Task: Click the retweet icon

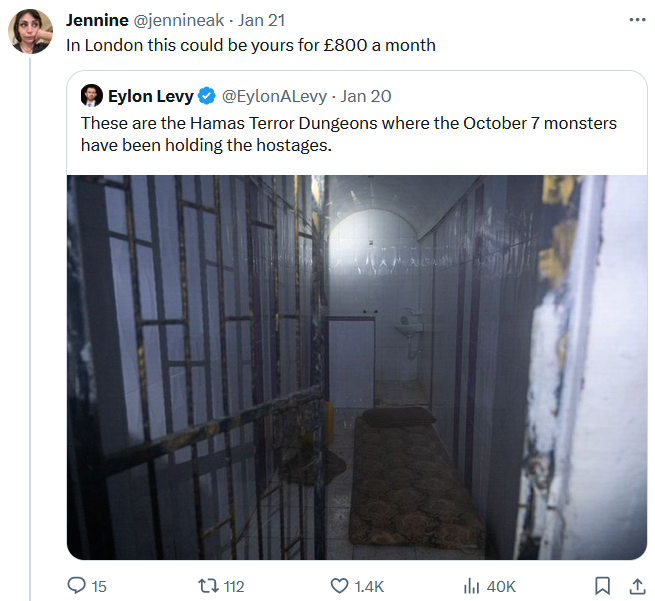Action: click(208, 586)
